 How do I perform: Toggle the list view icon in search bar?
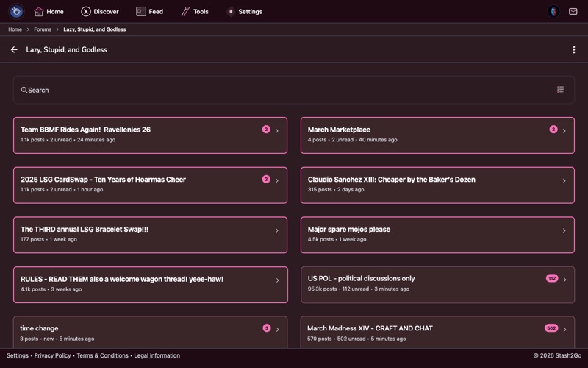[561, 90]
